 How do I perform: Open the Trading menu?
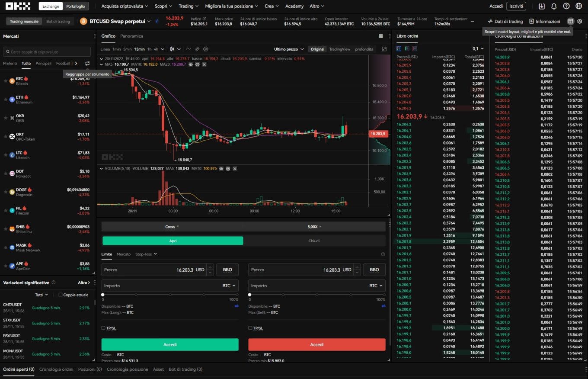click(x=189, y=6)
